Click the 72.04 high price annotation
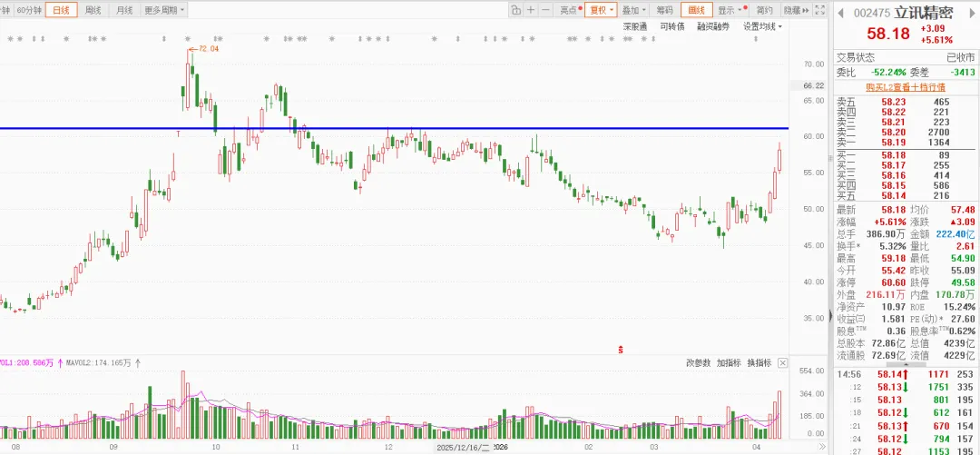980x455 pixels. pos(204,48)
